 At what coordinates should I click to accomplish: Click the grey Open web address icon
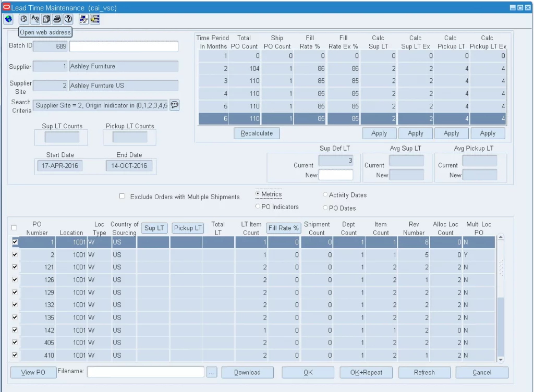tap(23, 19)
